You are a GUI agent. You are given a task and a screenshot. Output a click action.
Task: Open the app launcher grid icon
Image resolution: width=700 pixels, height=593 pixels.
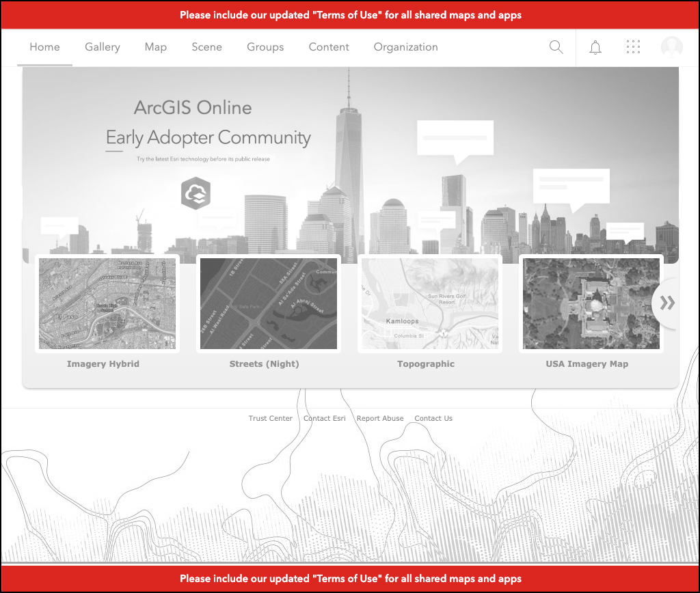pyautogui.click(x=633, y=47)
